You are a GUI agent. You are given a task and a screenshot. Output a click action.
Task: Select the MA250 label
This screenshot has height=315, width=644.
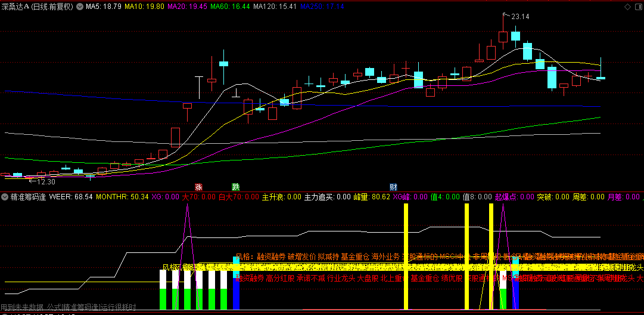coord(322,7)
